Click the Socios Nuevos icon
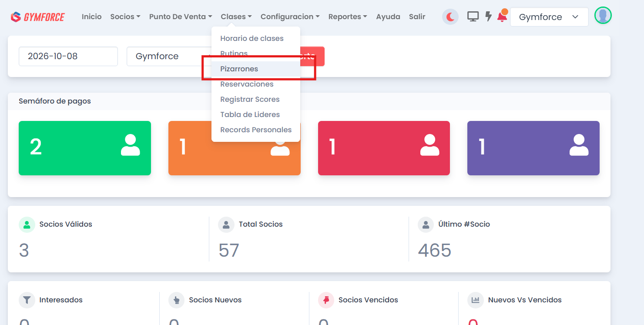The height and width of the screenshot is (325, 644). 176,300
